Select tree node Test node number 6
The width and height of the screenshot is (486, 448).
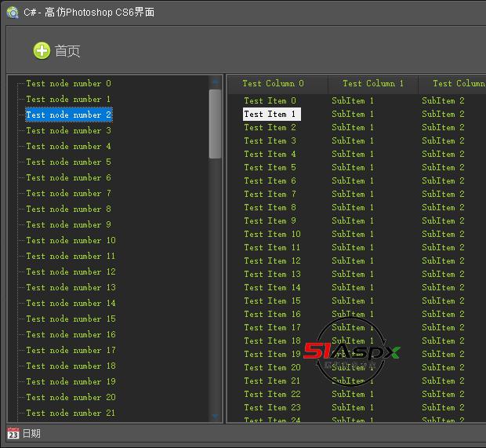tap(68, 178)
